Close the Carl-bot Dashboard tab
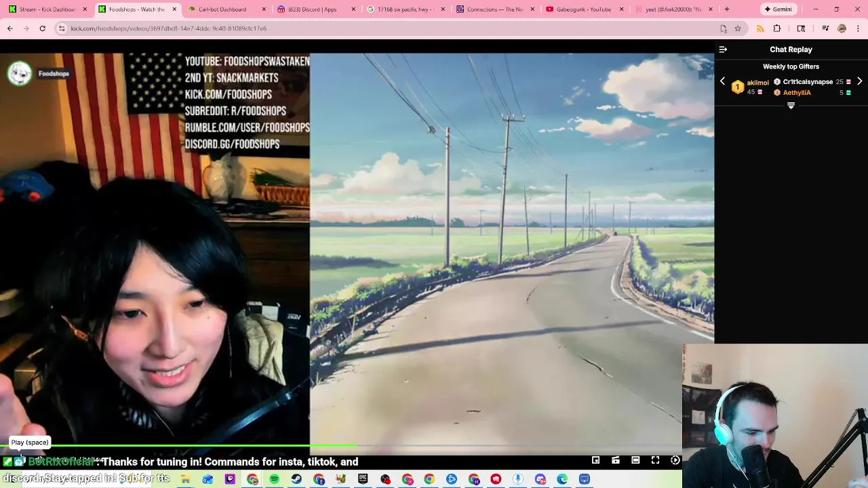868x488 pixels. pos(264,9)
